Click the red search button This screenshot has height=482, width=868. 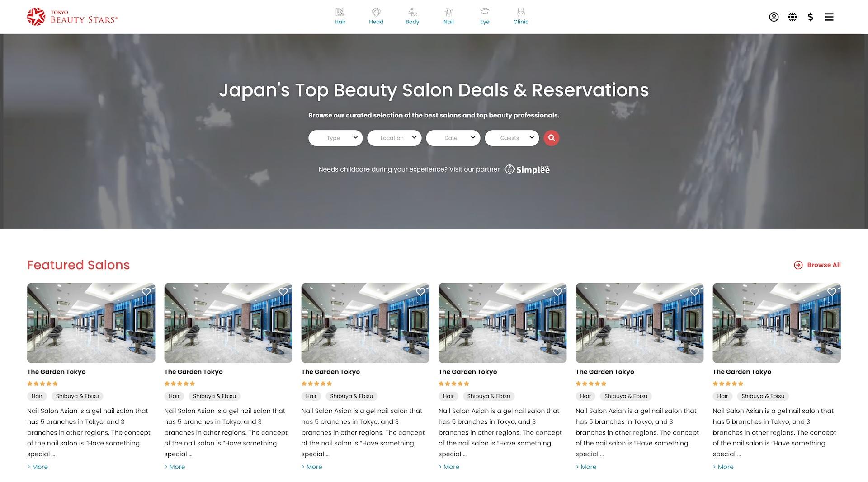[552, 138]
